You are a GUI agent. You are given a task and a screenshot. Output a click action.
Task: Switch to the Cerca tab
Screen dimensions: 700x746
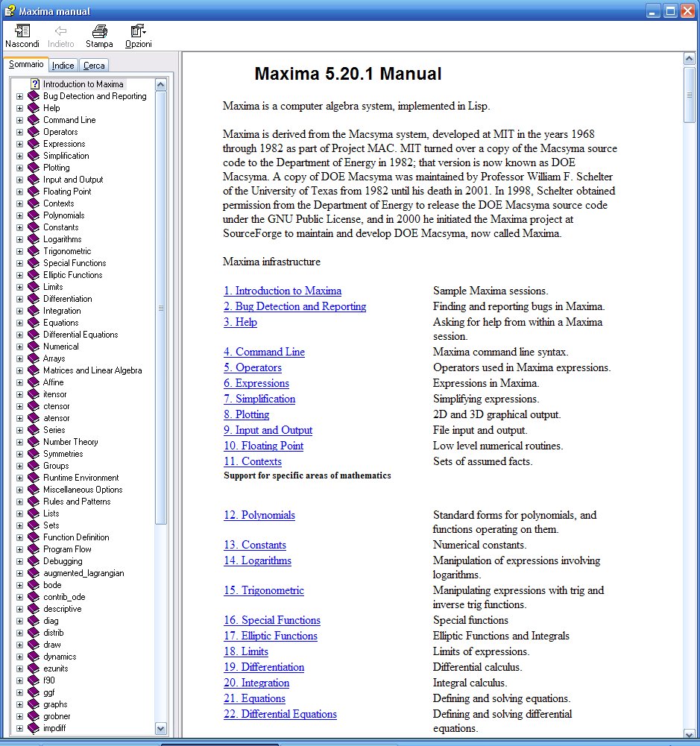[94, 65]
